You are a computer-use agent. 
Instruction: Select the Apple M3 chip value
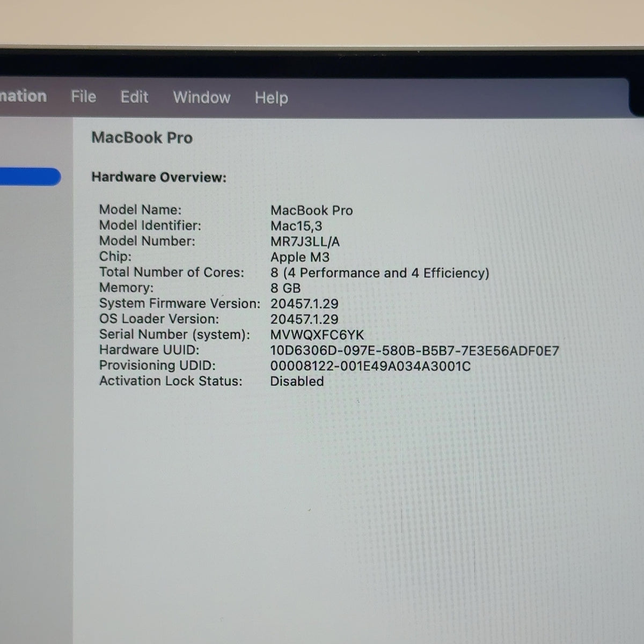tap(300, 257)
